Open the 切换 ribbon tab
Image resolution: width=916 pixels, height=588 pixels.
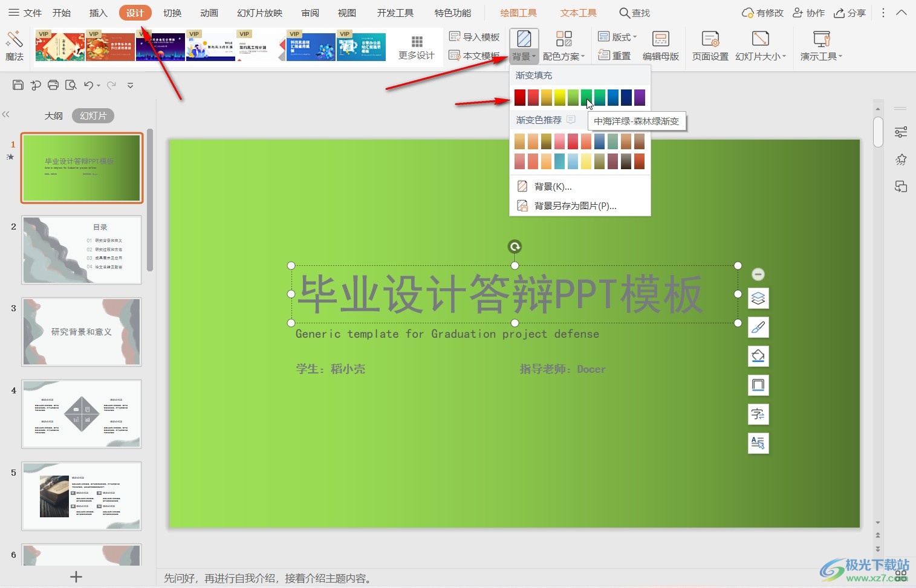click(172, 13)
